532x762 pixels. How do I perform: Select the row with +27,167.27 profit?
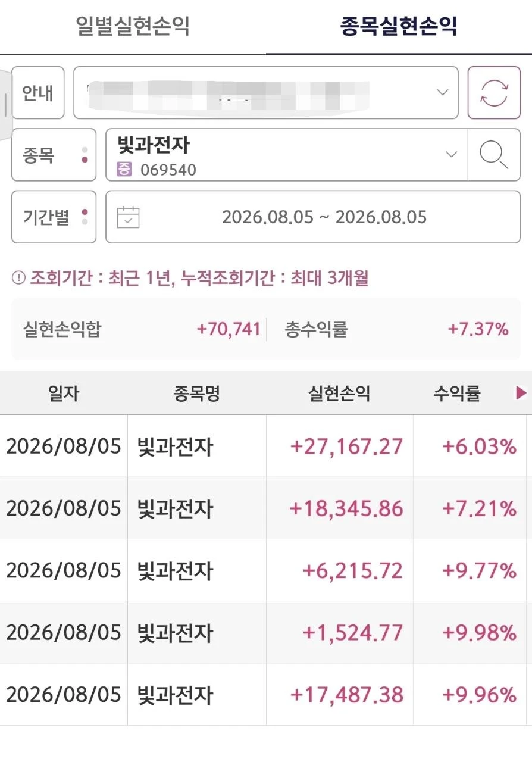coord(266,446)
